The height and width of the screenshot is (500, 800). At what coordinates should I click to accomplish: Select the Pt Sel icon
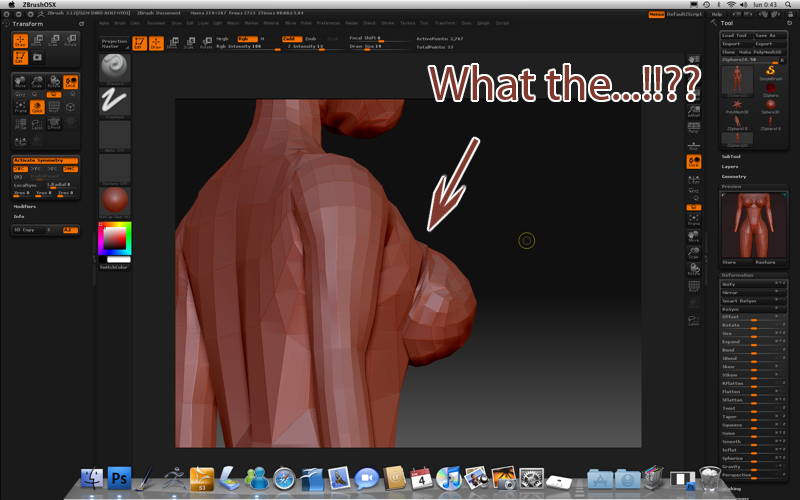coord(20,124)
